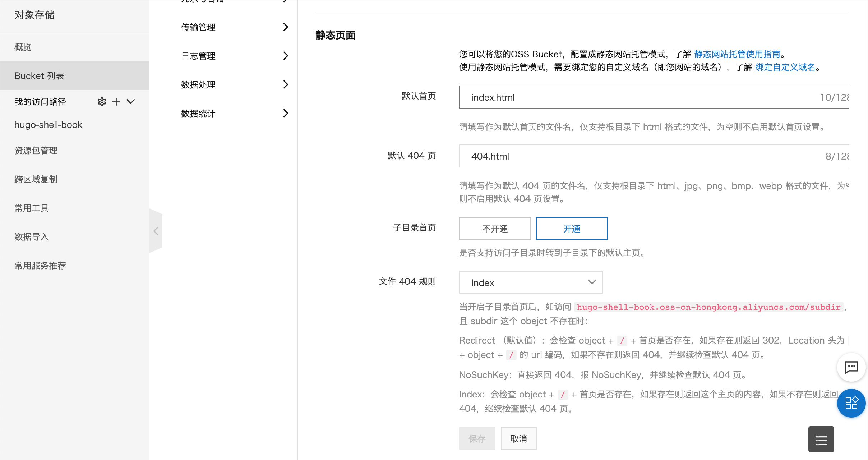Expand 日志管理 with its arrow
The image size is (868, 460).
click(x=286, y=56)
